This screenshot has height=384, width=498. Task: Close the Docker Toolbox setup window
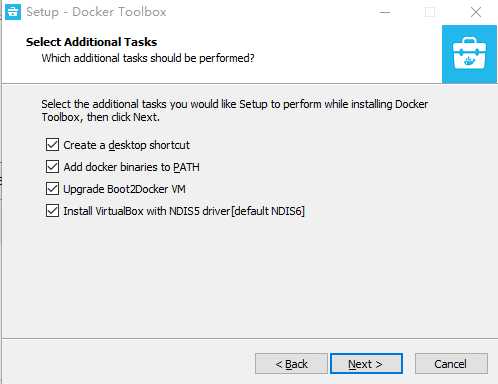coord(476,12)
